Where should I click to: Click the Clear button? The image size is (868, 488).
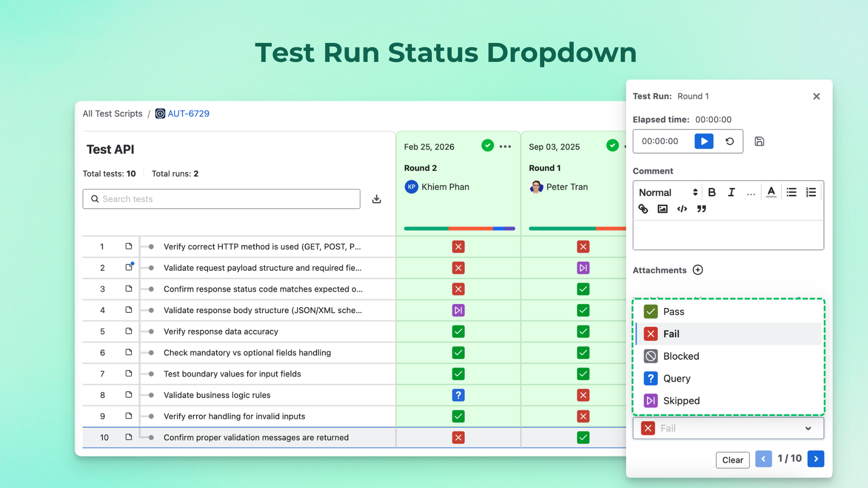(x=732, y=460)
